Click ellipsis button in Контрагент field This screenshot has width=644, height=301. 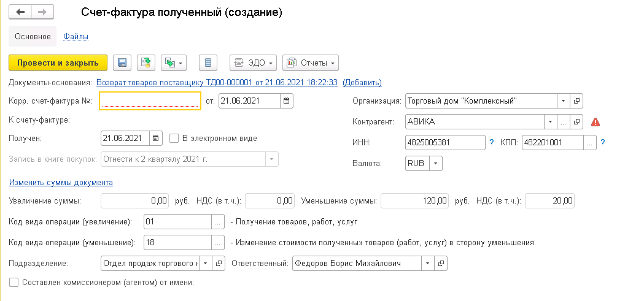(x=564, y=122)
